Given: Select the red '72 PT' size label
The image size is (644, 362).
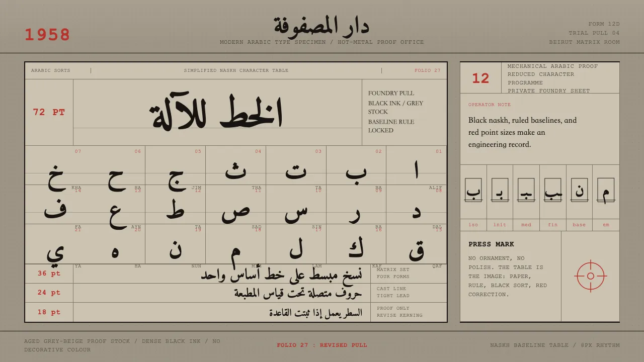Looking at the screenshot, I should point(49,112).
